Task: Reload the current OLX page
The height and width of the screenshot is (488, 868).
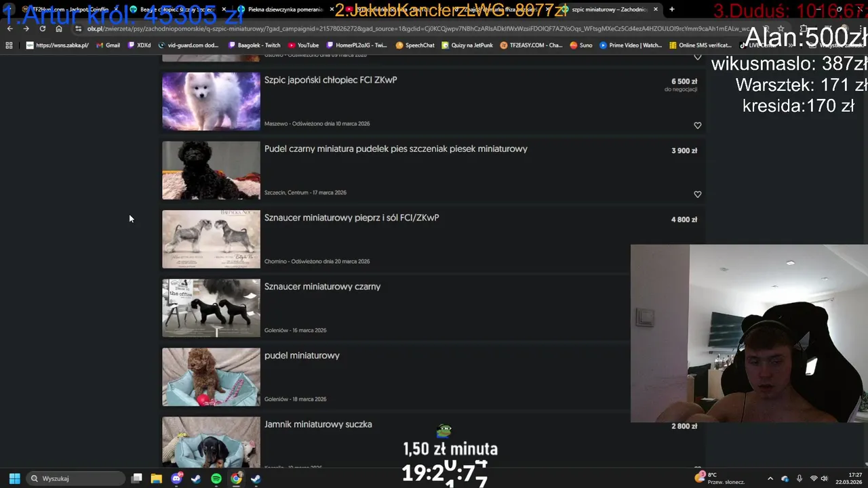Action: coord(43,28)
